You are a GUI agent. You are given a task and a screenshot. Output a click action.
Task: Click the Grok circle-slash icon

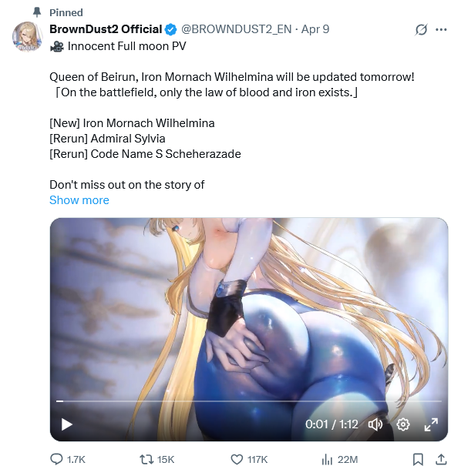[421, 29]
